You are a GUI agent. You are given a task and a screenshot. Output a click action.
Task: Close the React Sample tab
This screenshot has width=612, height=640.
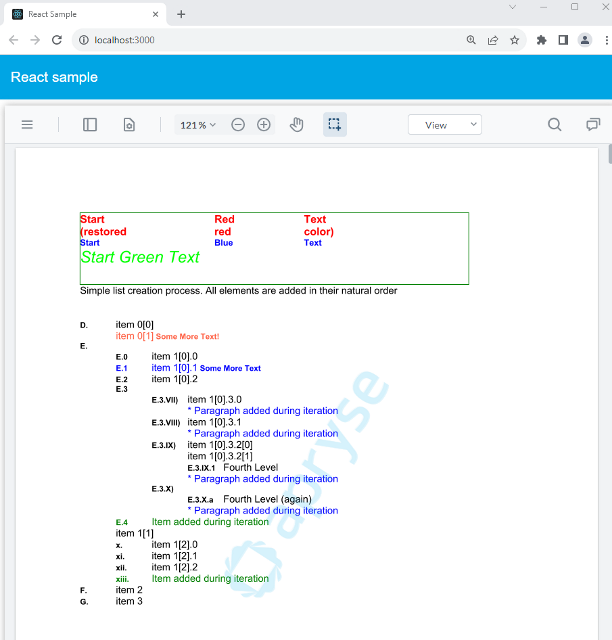coord(155,14)
